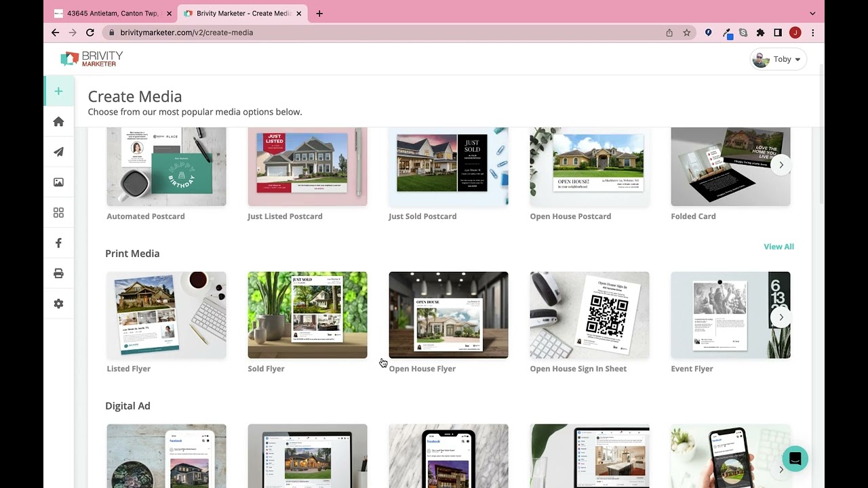Viewport: 868px width, 488px height.
Task: Advance the postcards carousel next arrow
Action: click(781, 165)
